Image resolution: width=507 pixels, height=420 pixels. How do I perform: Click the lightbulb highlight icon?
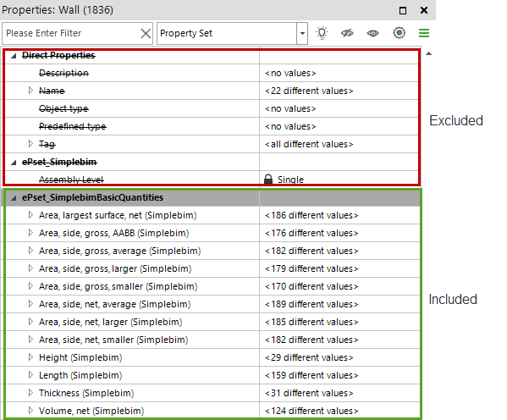tap(322, 33)
